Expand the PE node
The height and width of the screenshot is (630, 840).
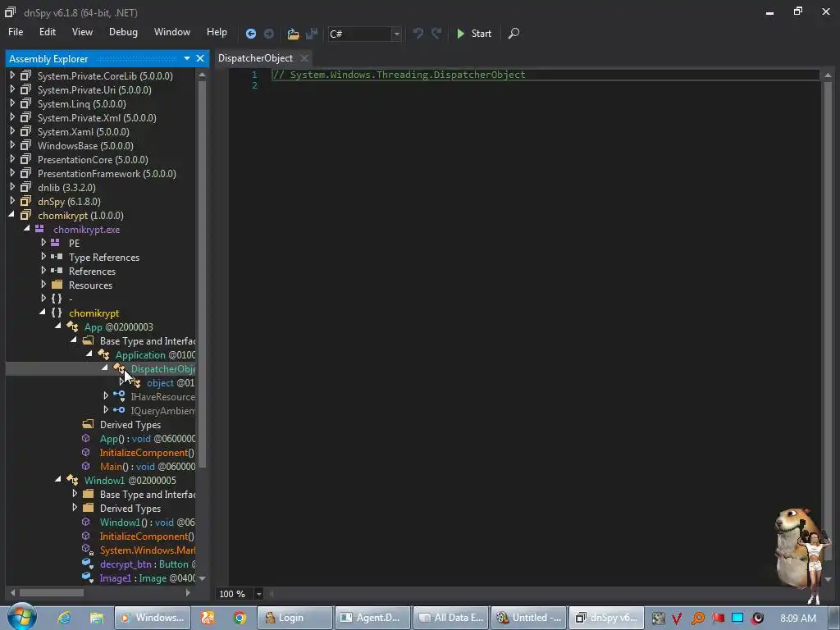click(x=43, y=243)
